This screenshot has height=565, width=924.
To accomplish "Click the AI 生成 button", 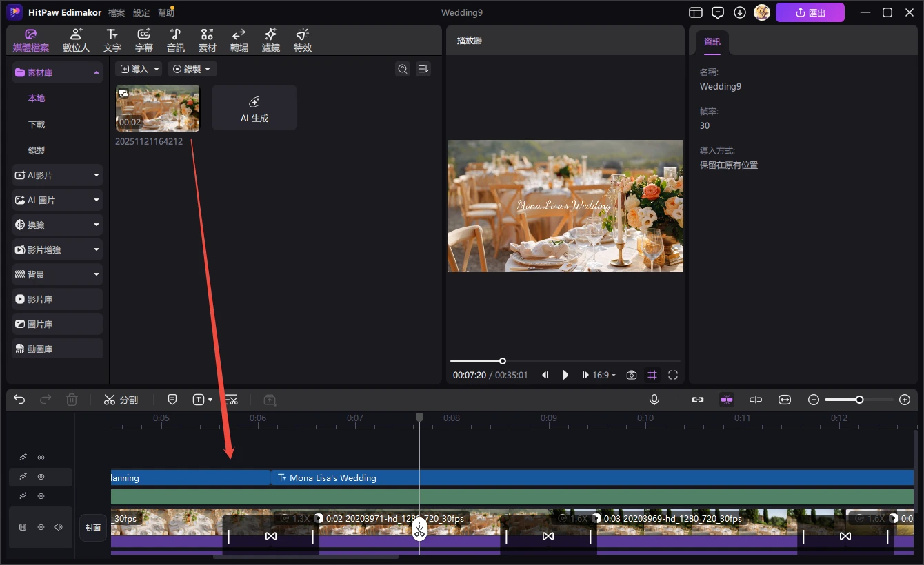I will click(254, 108).
